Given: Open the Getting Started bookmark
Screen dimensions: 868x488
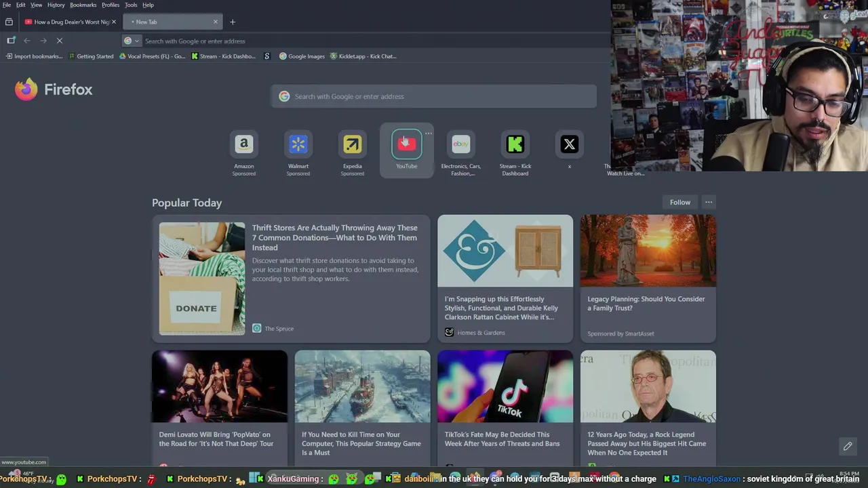Looking at the screenshot, I should tap(91, 56).
